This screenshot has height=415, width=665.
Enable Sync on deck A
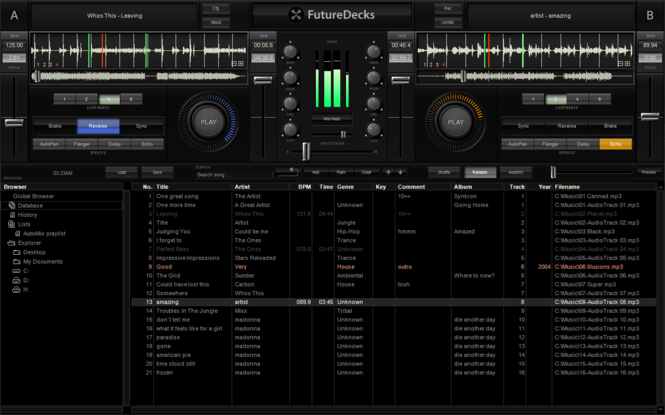coord(141,126)
